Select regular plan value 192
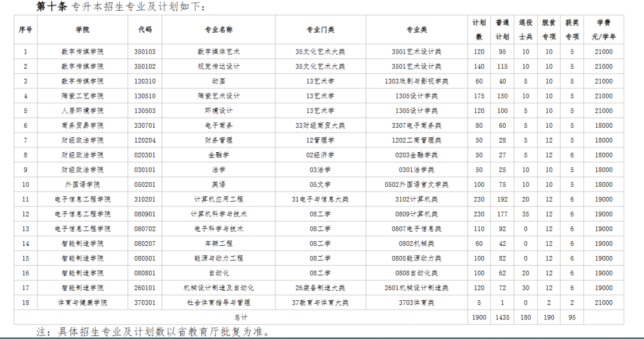644x339 pixels. coord(502,199)
